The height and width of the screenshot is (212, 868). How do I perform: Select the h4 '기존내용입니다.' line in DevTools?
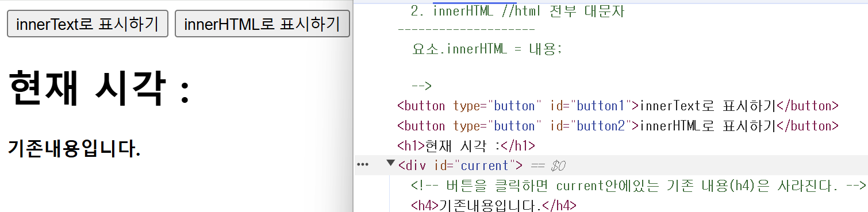(494, 205)
